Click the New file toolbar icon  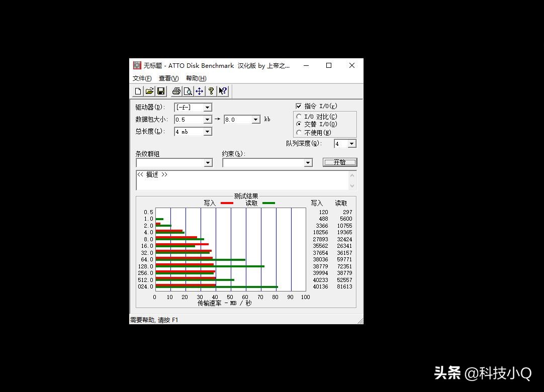(x=138, y=91)
